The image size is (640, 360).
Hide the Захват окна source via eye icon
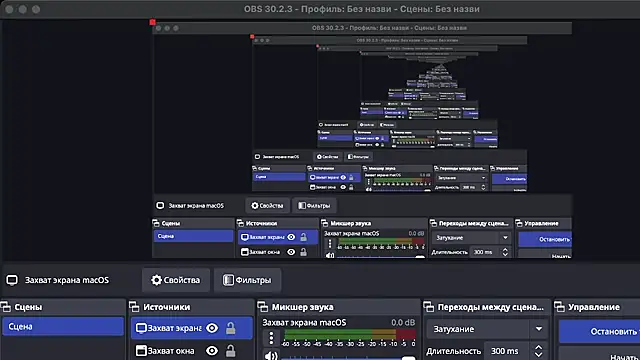(212, 351)
